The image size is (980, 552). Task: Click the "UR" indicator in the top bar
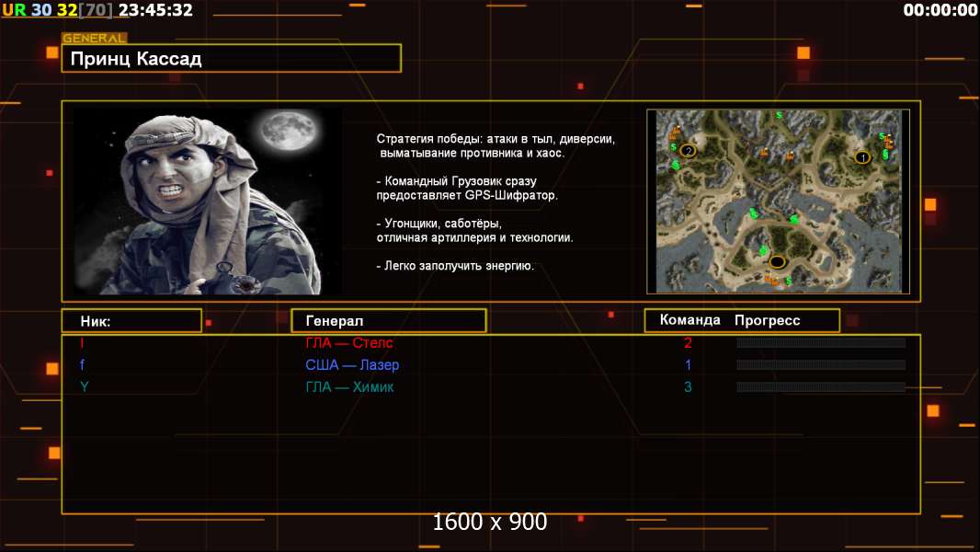15,10
